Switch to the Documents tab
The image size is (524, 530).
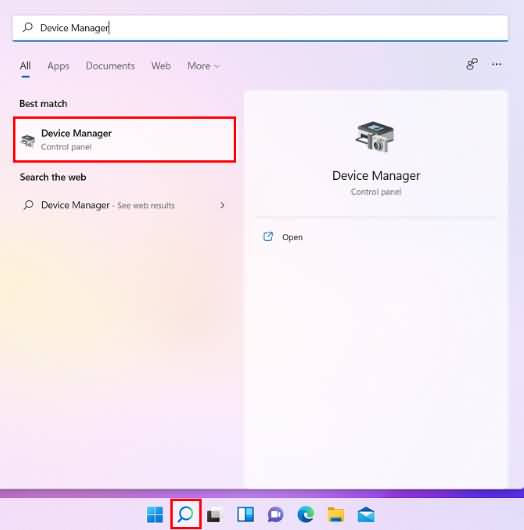point(110,66)
